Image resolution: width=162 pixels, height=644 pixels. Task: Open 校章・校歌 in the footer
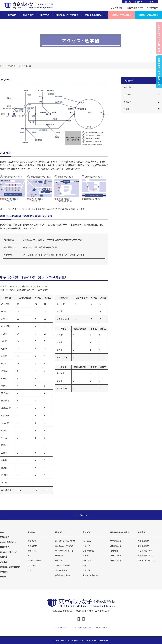tap(32, 551)
